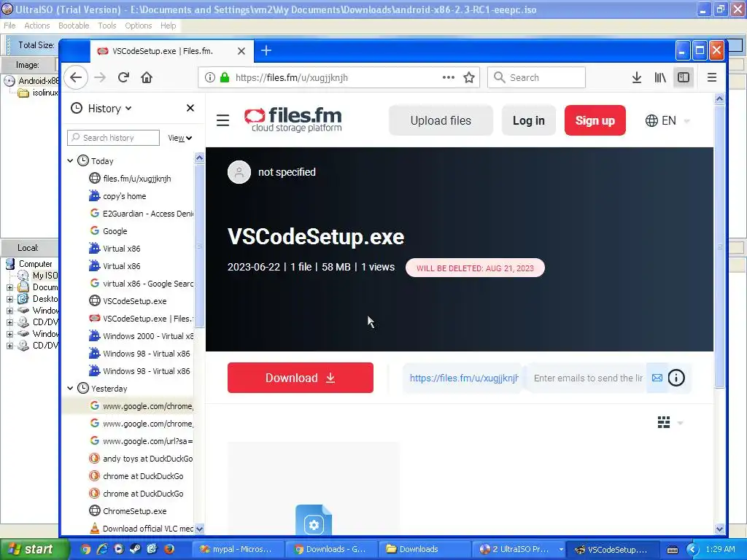Open the View dropdown in history sidebar
The height and width of the screenshot is (560, 747).
click(x=180, y=138)
